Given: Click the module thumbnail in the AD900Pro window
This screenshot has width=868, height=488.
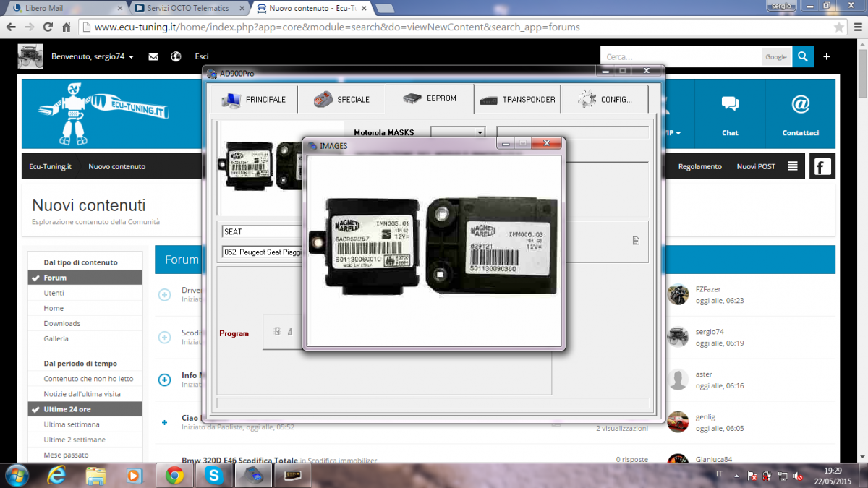Looking at the screenshot, I should [261, 168].
